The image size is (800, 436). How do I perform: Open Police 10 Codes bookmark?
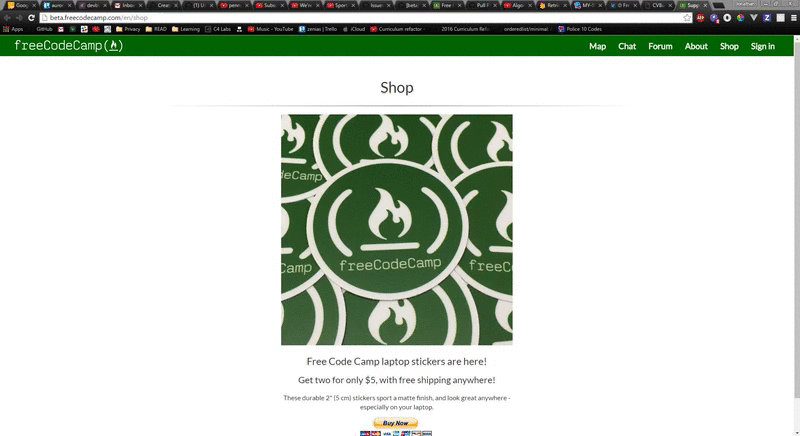(580, 29)
